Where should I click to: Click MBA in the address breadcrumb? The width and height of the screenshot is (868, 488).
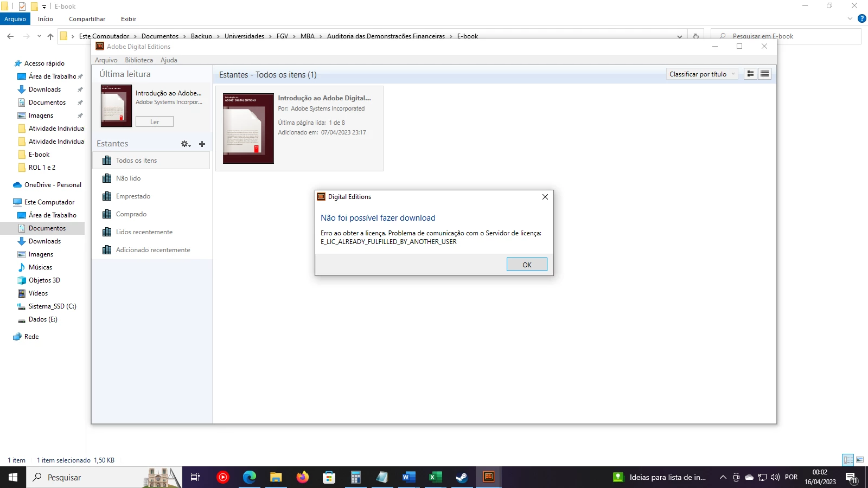click(x=308, y=36)
